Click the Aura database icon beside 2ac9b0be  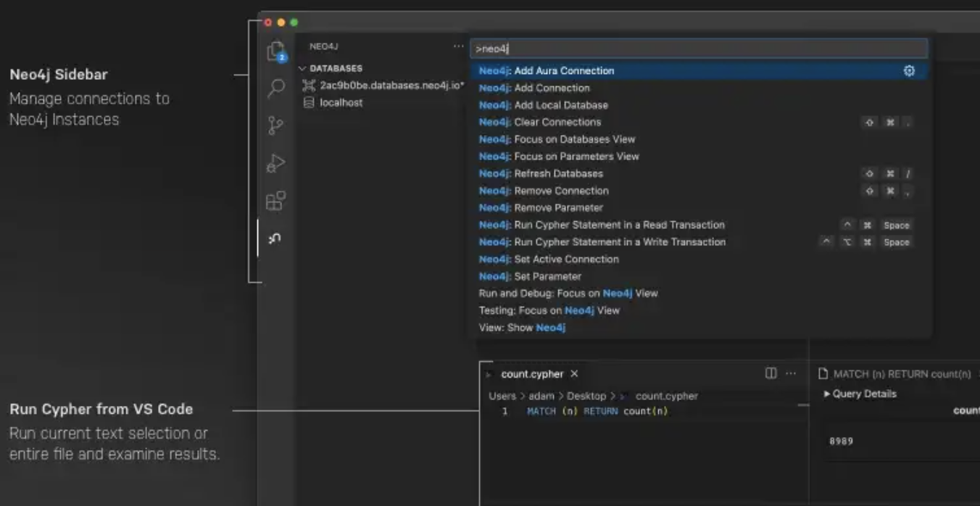(309, 86)
